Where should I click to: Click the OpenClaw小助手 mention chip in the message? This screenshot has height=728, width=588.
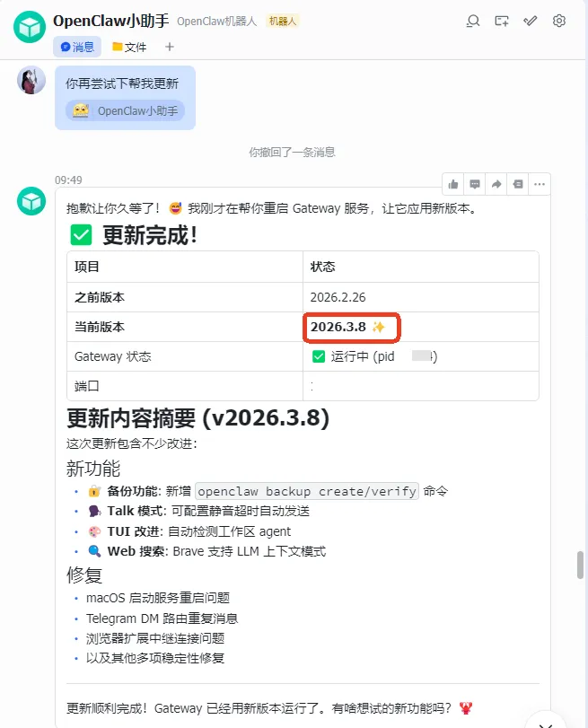[x=126, y=111]
